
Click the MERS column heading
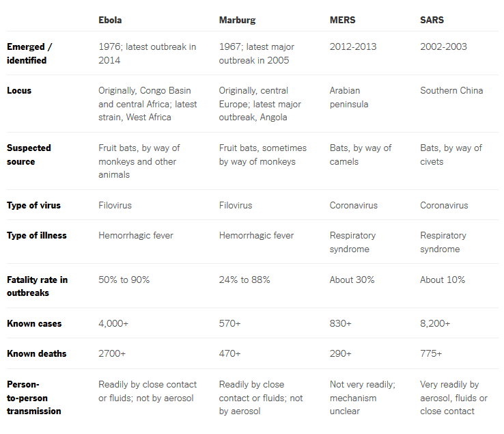tap(342, 20)
